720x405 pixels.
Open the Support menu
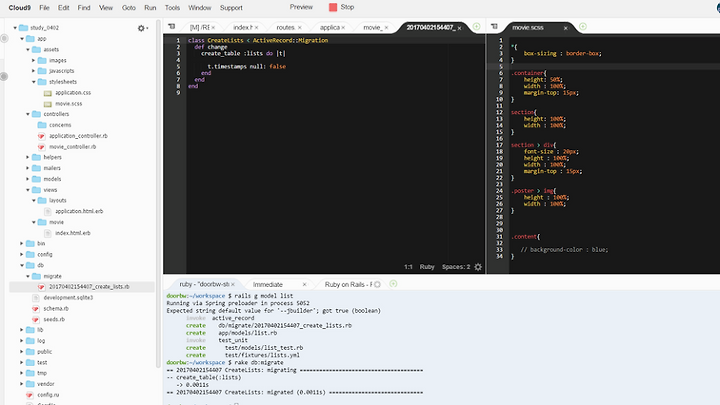[x=231, y=8]
